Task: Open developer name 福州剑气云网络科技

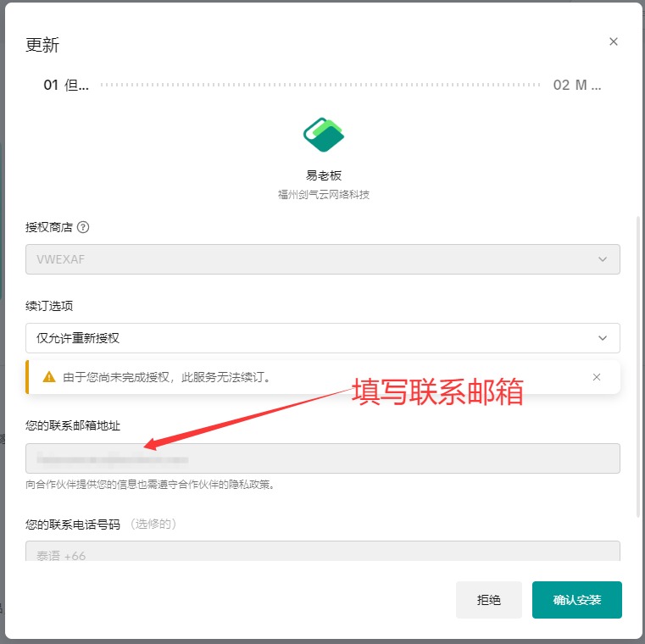Action: click(x=323, y=195)
